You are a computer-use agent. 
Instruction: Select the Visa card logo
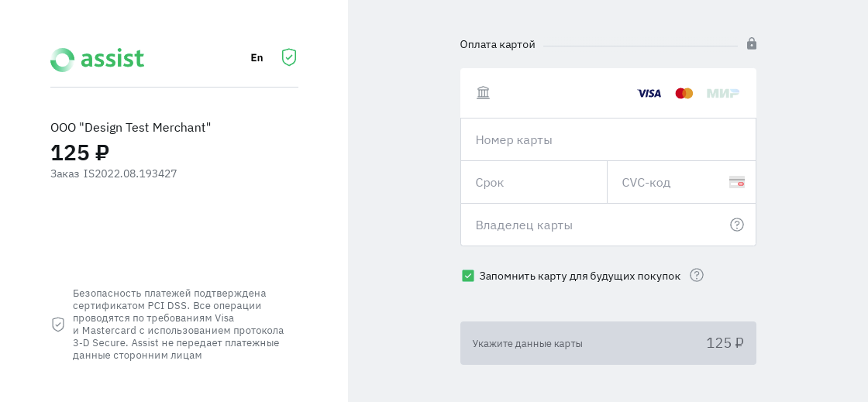649,94
